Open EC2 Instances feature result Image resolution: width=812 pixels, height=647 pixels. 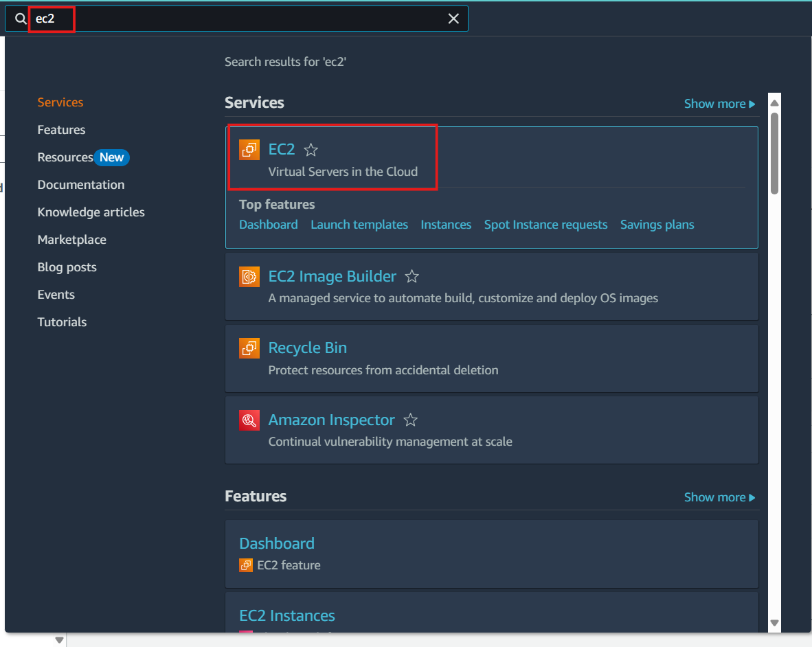(x=287, y=615)
